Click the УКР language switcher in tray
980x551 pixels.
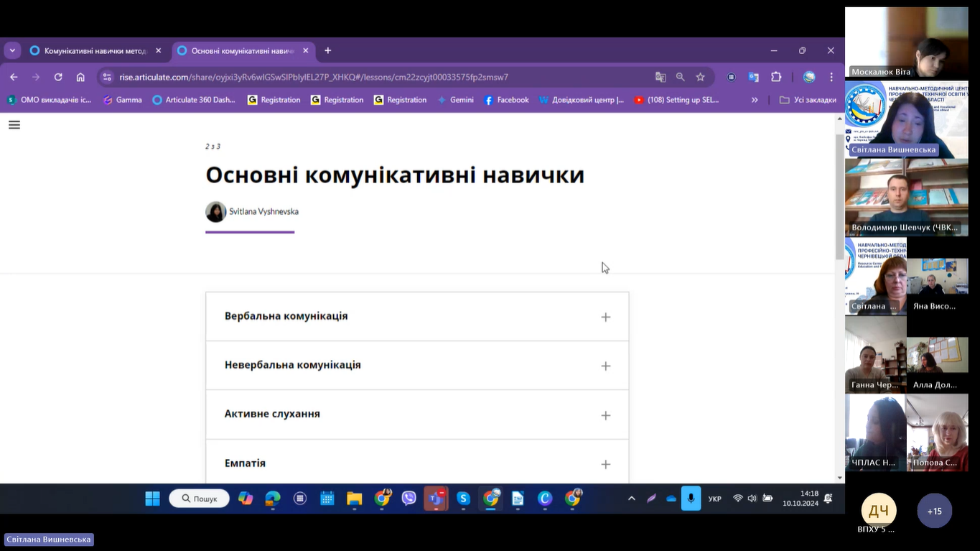714,499
